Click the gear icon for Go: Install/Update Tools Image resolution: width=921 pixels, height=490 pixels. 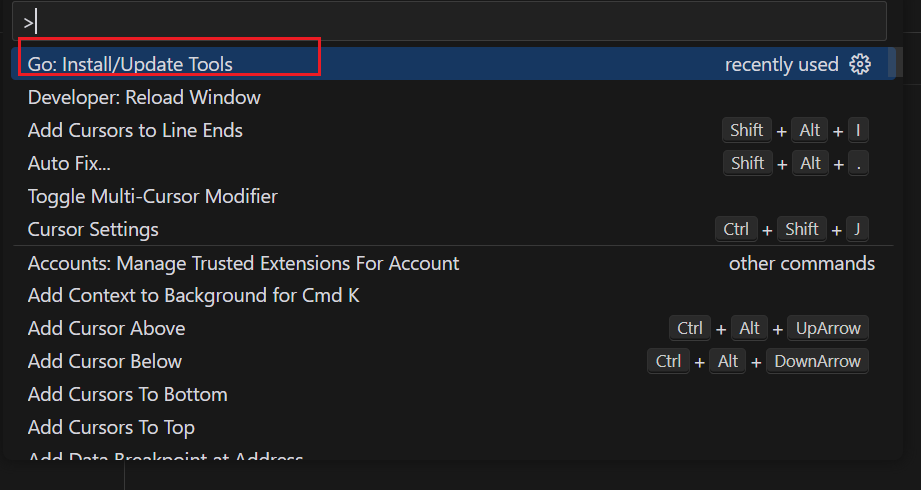pos(859,64)
